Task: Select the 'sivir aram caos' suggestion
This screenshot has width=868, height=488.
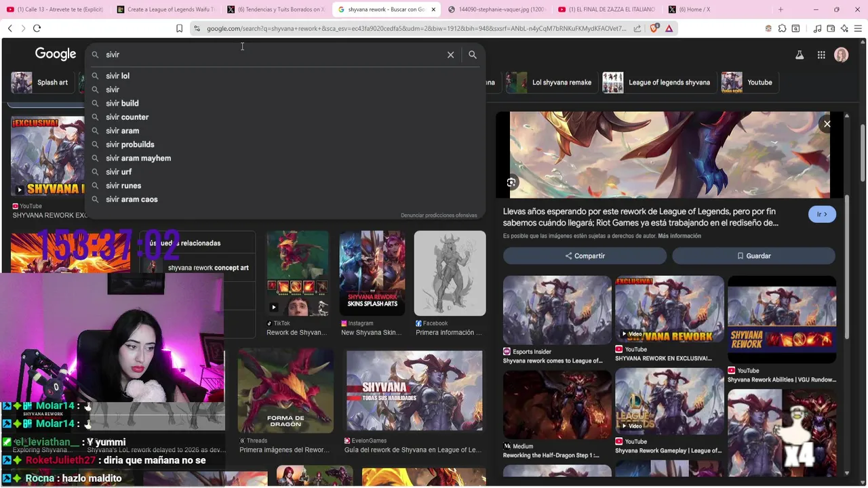Action: click(285, 199)
